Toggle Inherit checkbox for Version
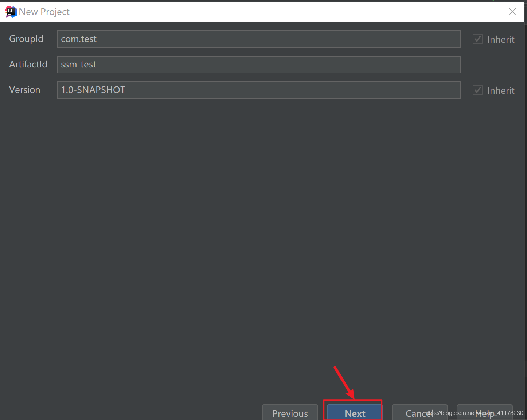The image size is (527, 420). (478, 90)
